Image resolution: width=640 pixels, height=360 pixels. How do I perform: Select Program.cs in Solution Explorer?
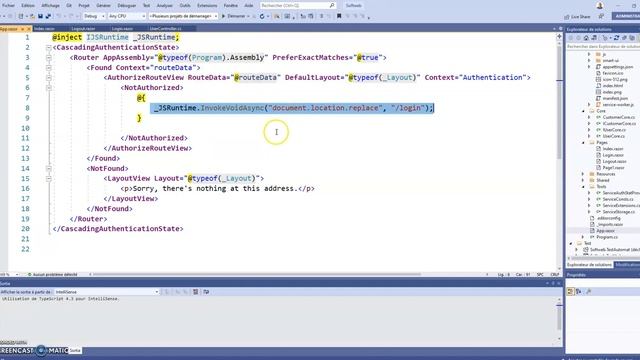pyautogui.click(x=607, y=237)
